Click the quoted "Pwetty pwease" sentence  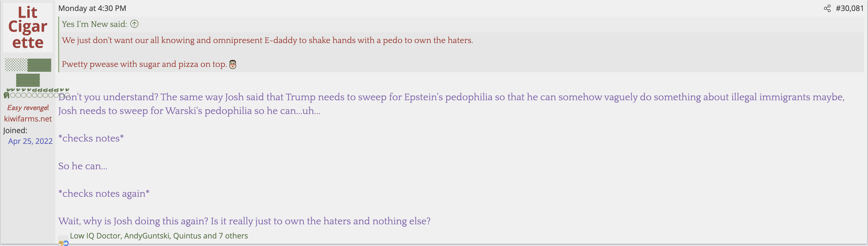coord(144,64)
